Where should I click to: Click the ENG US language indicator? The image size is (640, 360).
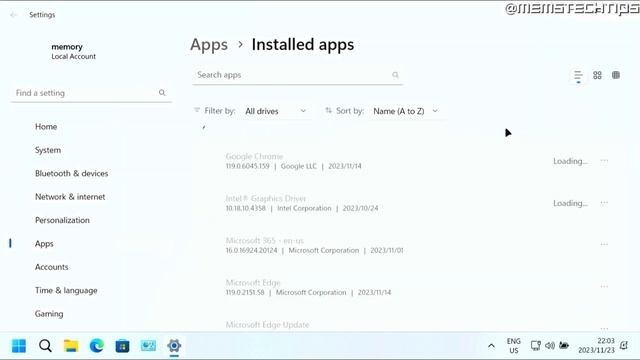[513, 346]
